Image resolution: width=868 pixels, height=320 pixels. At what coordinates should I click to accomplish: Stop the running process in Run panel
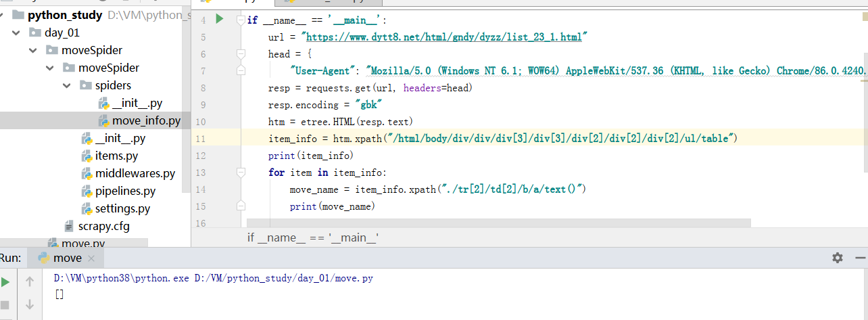coord(6,305)
